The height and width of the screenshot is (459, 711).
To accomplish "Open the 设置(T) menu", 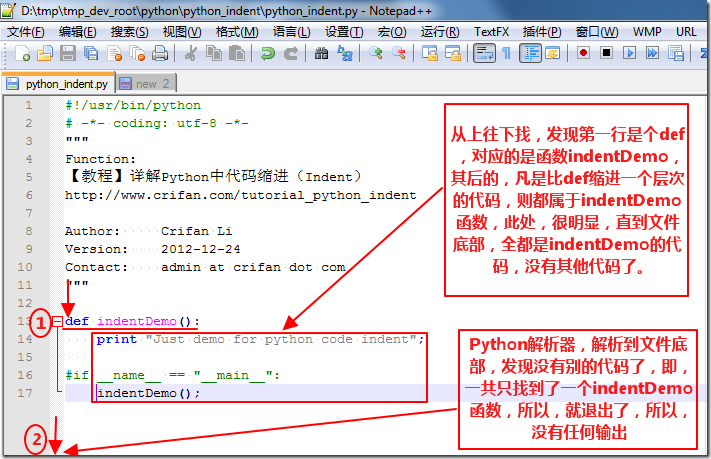I will pos(344,32).
